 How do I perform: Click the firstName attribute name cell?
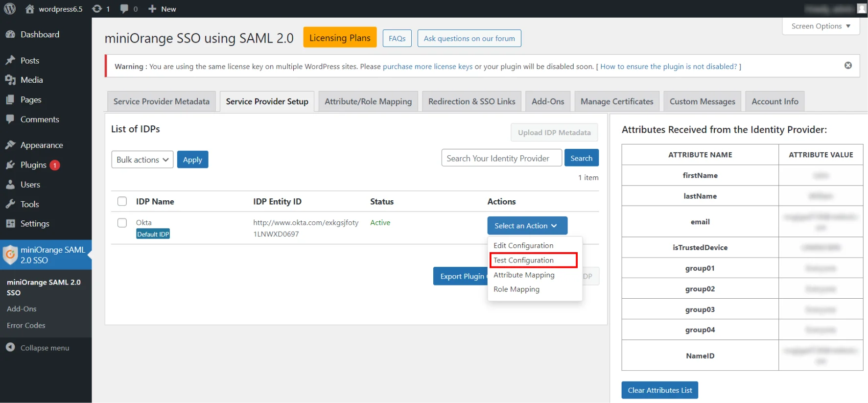tap(700, 175)
